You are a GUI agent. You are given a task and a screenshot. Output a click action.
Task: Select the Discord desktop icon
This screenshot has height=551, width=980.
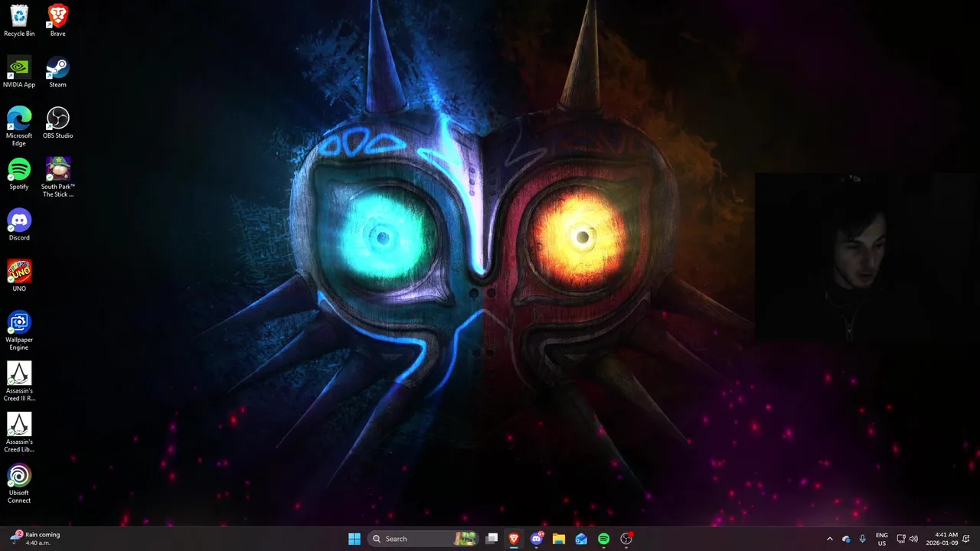[x=19, y=225]
